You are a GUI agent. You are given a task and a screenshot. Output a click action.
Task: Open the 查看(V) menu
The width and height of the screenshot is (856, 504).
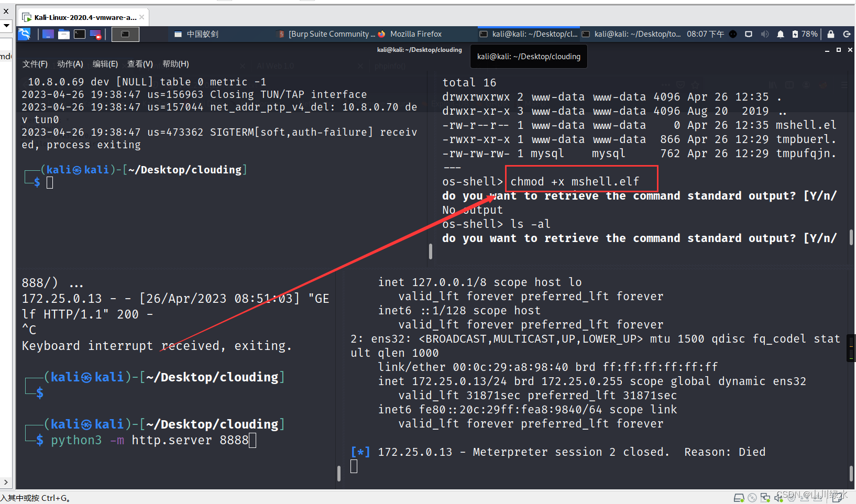140,64
